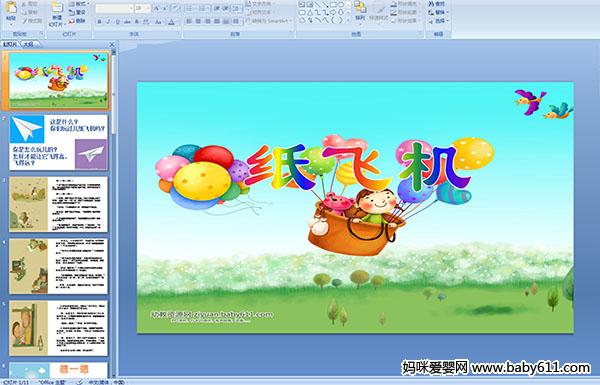Click the Replace icon in editing group

point(437,12)
